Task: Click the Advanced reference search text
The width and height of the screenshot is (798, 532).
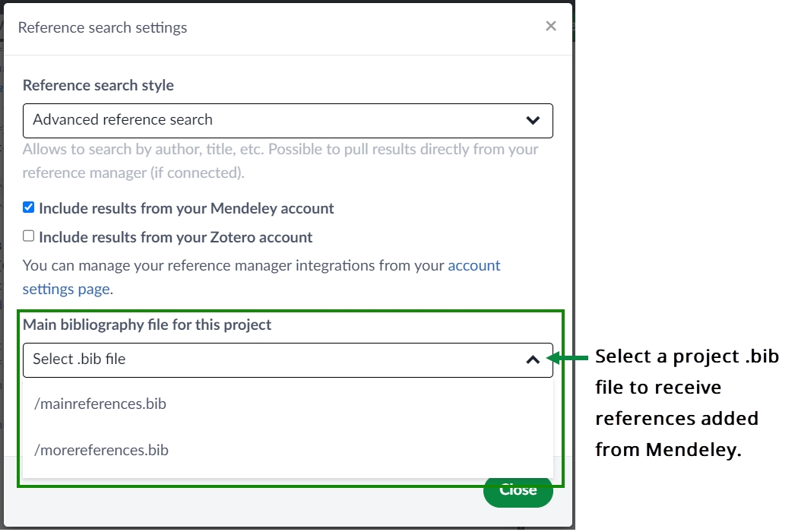Action: [122, 120]
